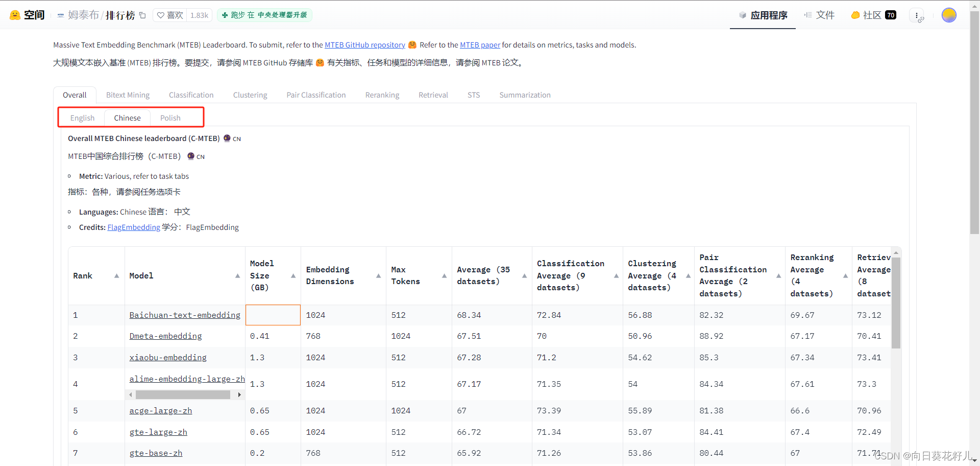Image resolution: width=980 pixels, height=466 pixels.
Task: Open the MTEB paper link
Action: tap(480, 45)
